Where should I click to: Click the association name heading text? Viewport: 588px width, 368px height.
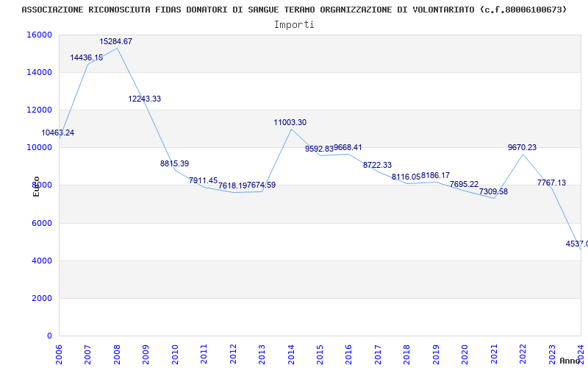click(x=295, y=10)
